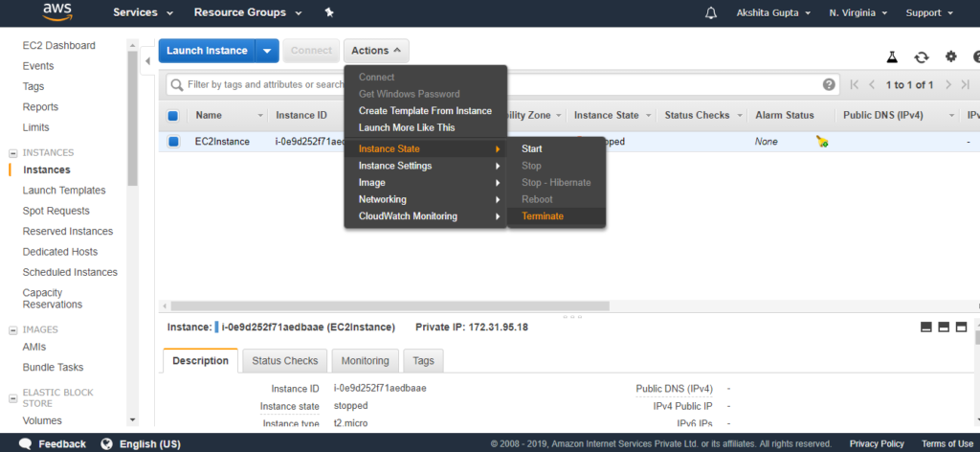Open the settings gear icon
Viewport: 980px width, 452px height.
(950, 56)
